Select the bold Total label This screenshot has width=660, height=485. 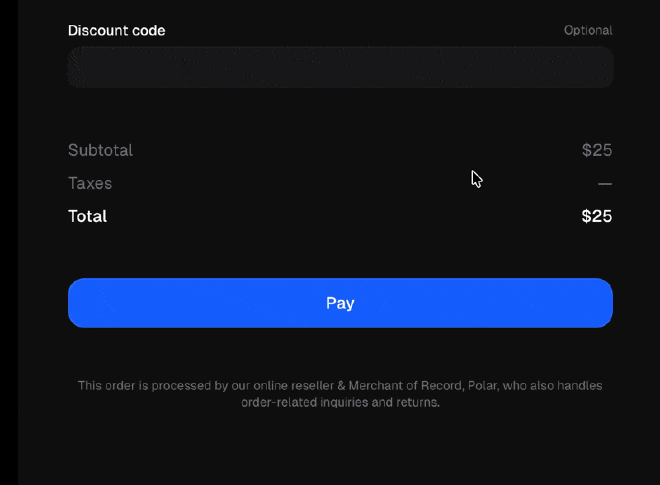click(87, 216)
